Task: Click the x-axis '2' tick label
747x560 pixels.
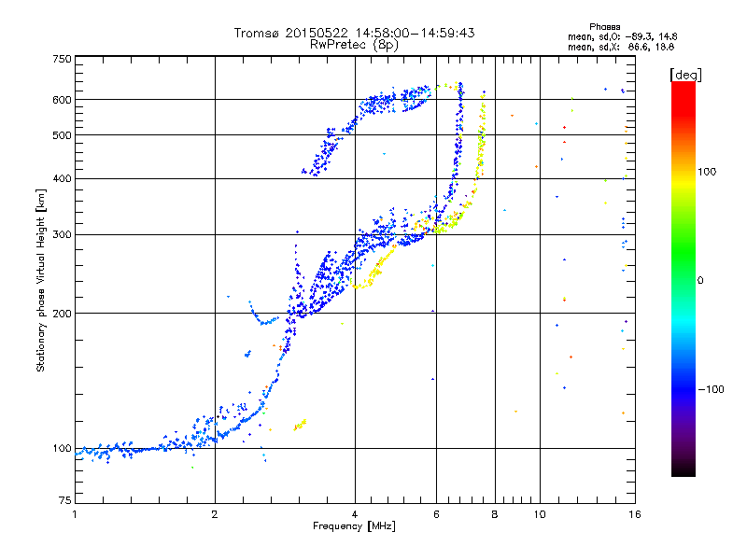Action: pyautogui.click(x=215, y=514)
